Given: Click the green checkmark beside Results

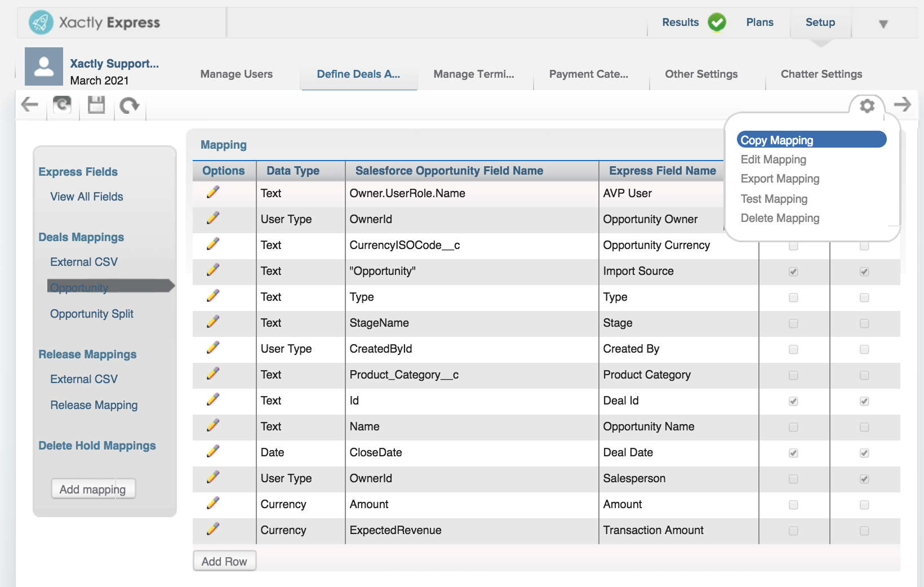Looking at the screenshot, I should point(717,23).
